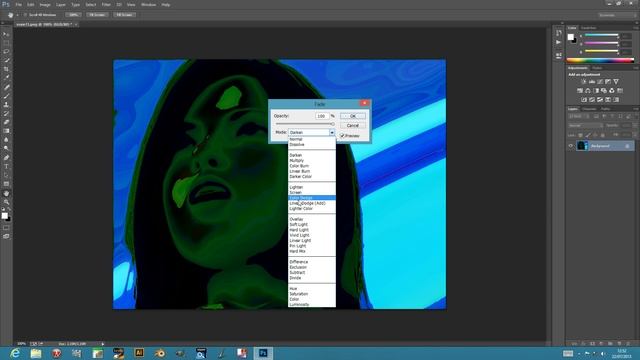Open the Color panel flyout menu
Viewport: 640px width, 360px height.
tap(636, 28)
